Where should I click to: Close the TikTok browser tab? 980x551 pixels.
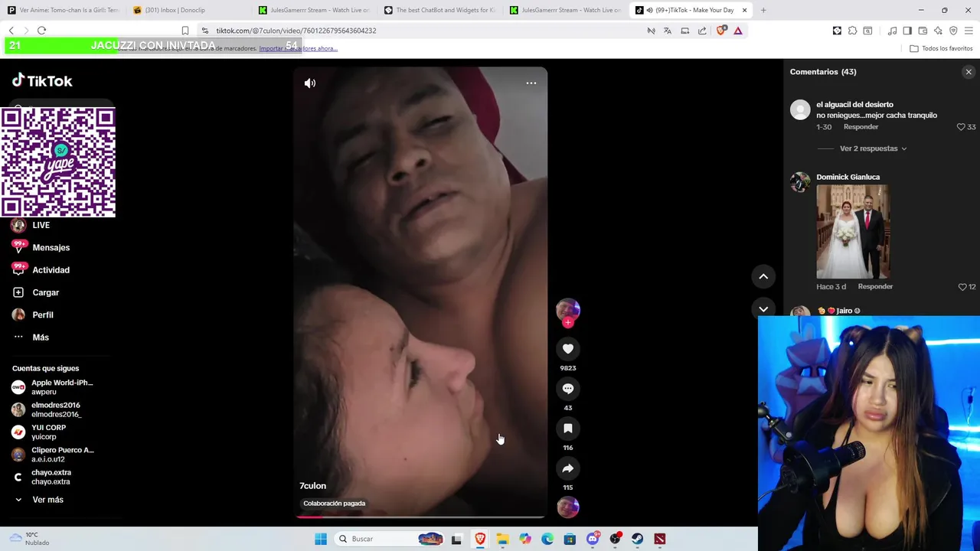click(x=744, y=10)
